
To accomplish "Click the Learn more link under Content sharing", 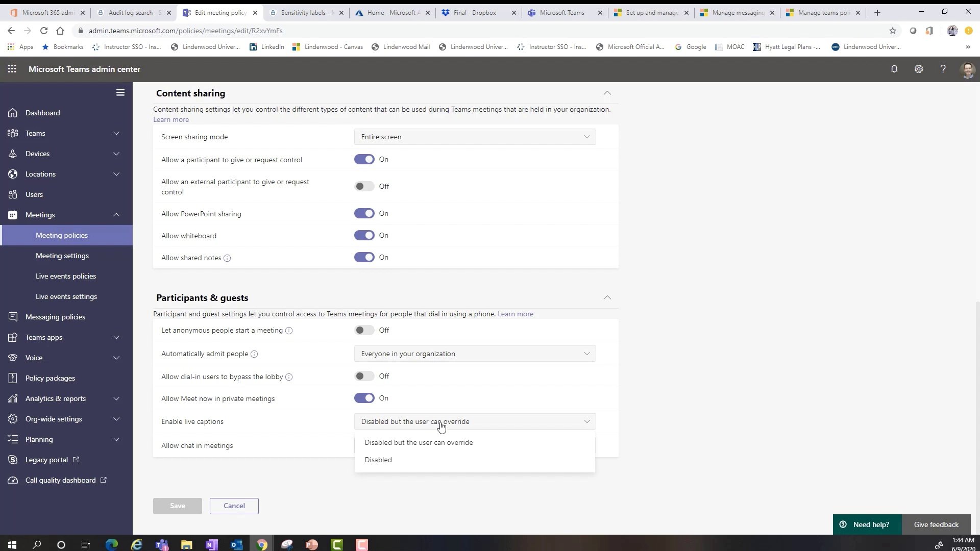I will pyautogui.click(x=171, y=119).
